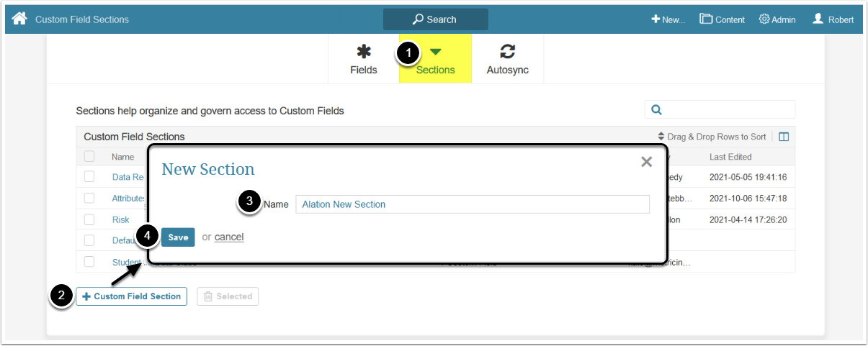Check the Risk row checkbox

[89, 219]
